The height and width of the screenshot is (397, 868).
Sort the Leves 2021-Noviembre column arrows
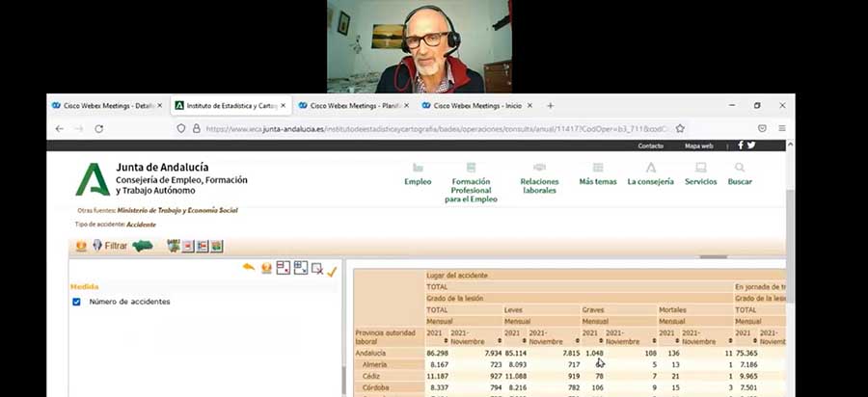point(575,341)
